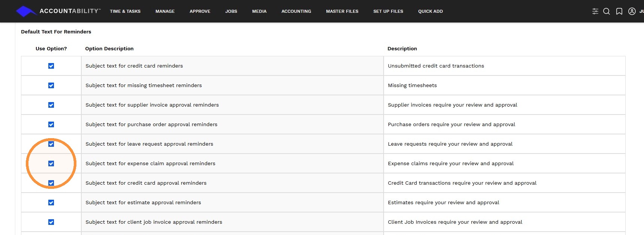This screenshot has height=235, width=644.
Task: Edit 'Supplier invoices require your review' field
Action: (x=504, y=105)
